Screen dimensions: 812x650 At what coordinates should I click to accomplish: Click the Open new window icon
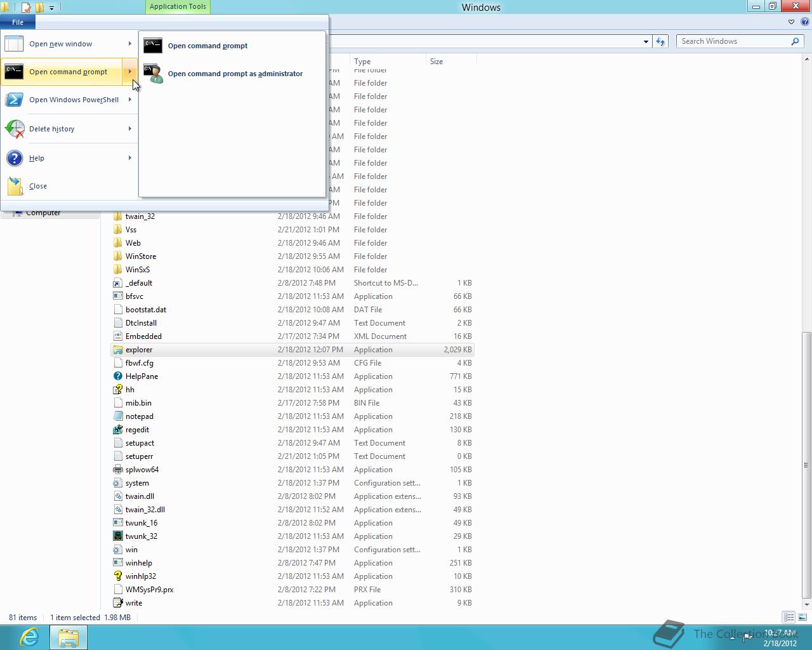[x=14, y=44]
